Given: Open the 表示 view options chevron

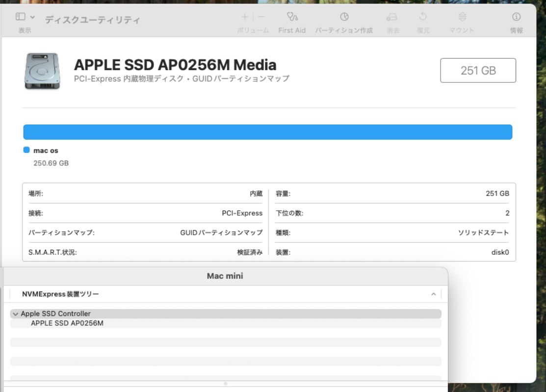Looking at the screenshot, I should 32,17.
